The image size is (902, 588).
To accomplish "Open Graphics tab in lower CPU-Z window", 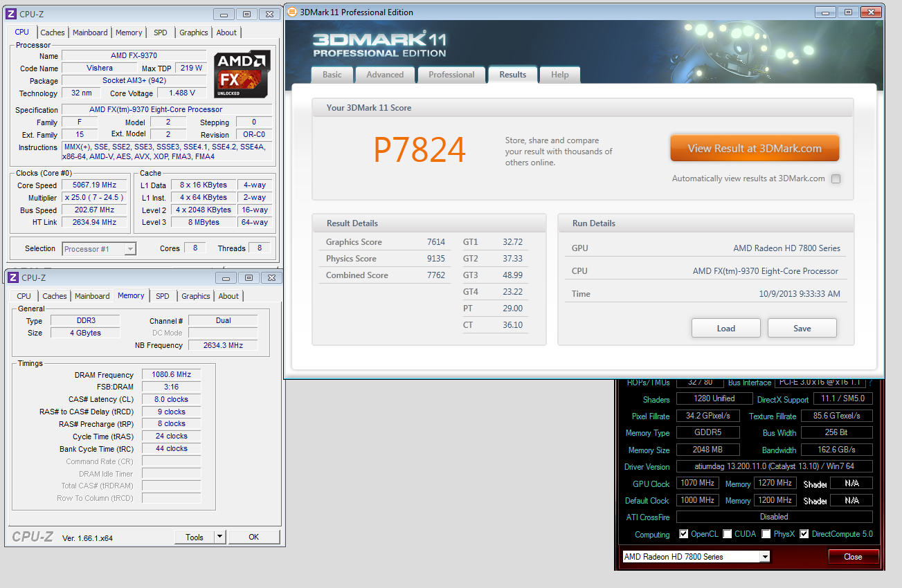I will [195, 296].
